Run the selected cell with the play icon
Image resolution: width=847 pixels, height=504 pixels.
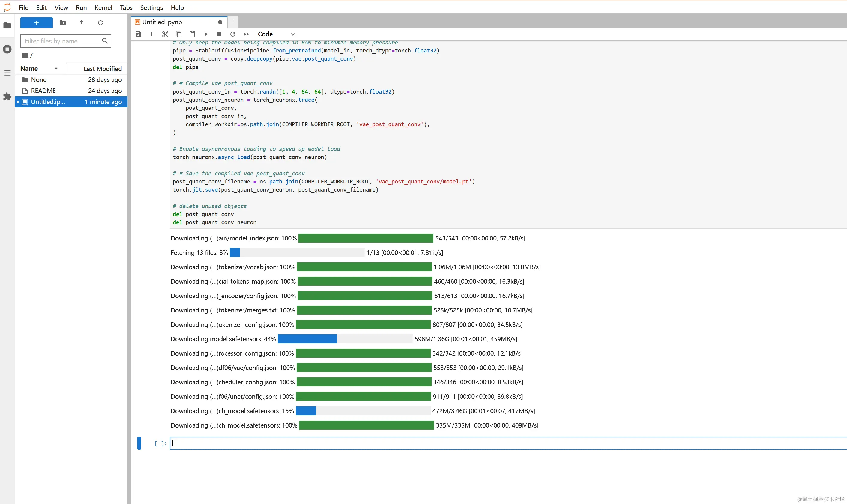[206, 34]
